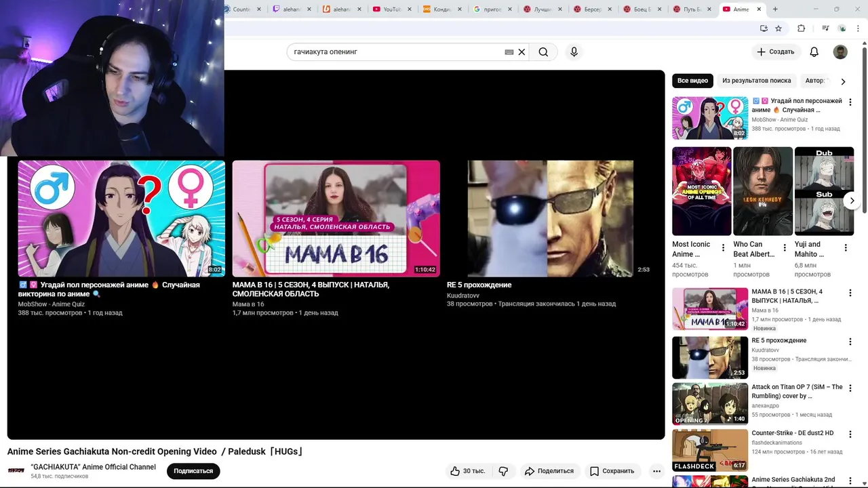
Task: Click search field with гачиакута опенинг
Action: [397, 52]
